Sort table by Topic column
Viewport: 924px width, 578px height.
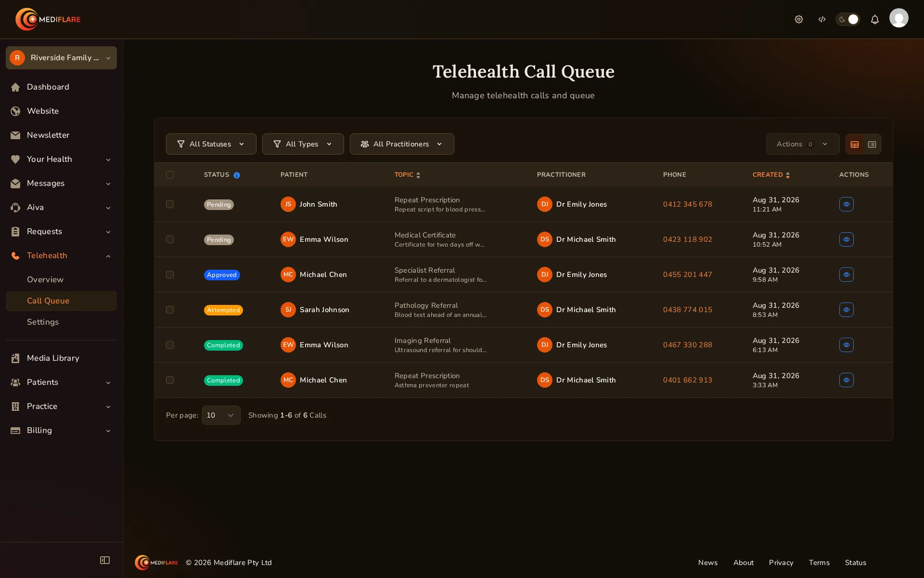click(x=407, y=175)
